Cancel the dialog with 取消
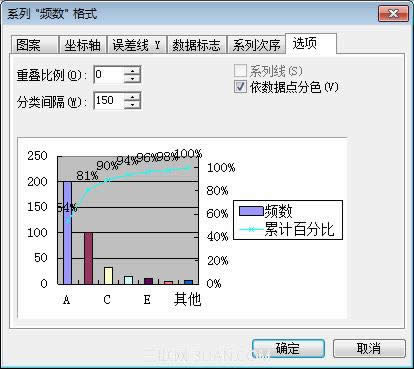Viewport: 414px width, 369px height. 369,349
